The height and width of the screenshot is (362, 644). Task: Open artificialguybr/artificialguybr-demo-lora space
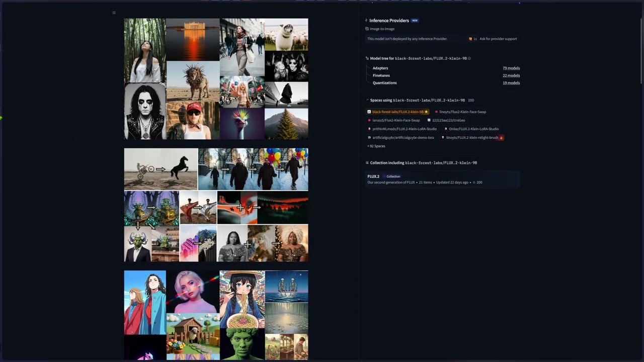[400, 137]
